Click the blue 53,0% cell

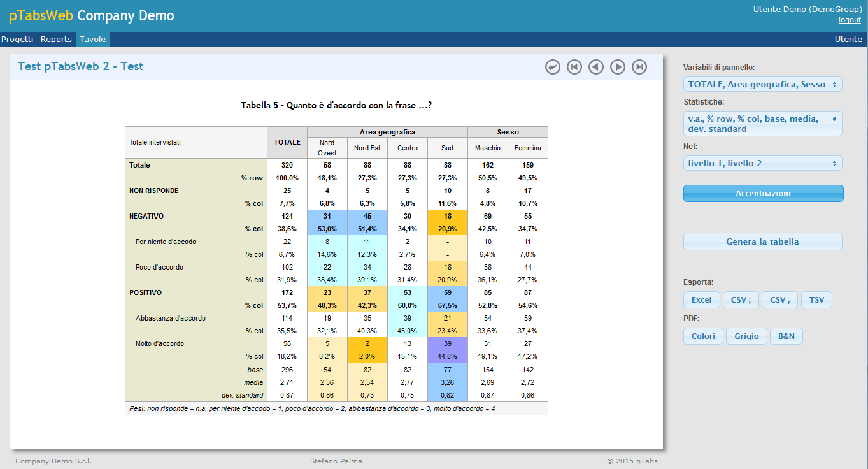(327, 229)
